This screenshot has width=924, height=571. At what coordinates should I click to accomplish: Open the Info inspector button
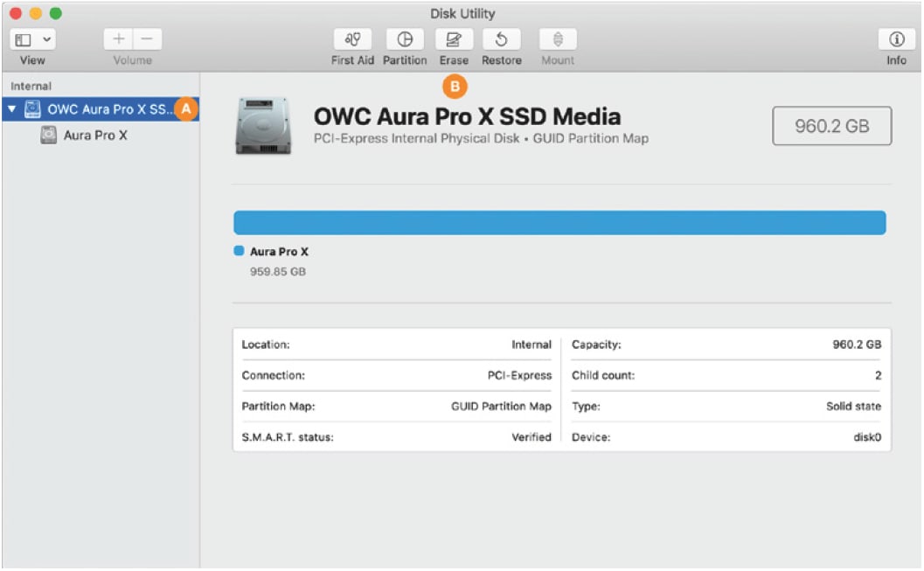point(896,40)
